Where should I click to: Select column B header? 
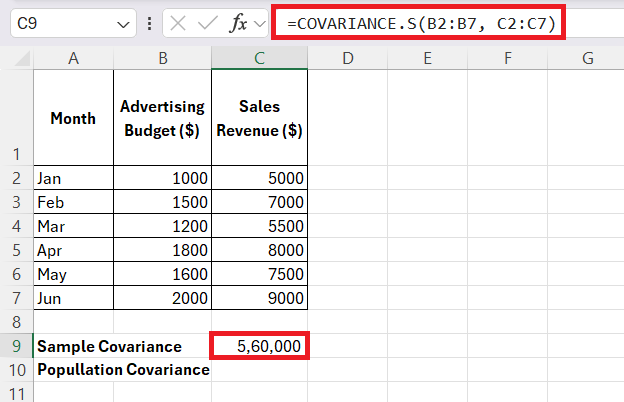162,58
